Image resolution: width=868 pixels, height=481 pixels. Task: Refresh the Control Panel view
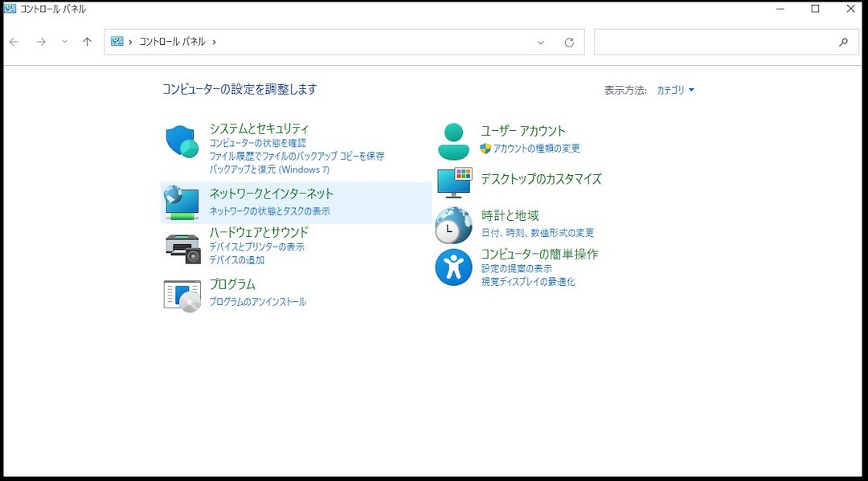[x=569, y=42]
